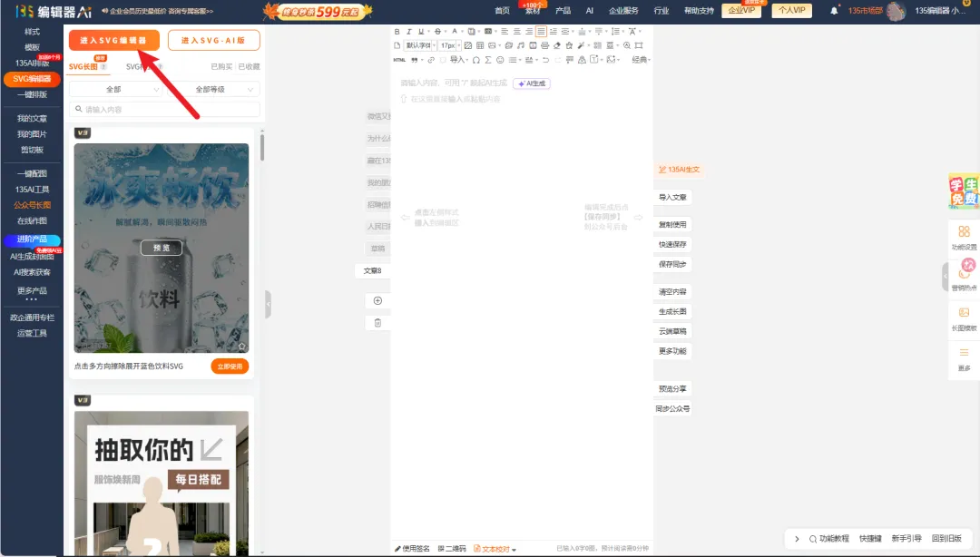Open the 导入 import dropdown

(x=459, y=60)
